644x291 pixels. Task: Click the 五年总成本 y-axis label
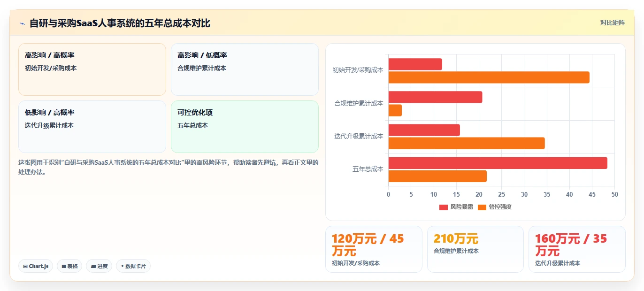pos(368,169)
